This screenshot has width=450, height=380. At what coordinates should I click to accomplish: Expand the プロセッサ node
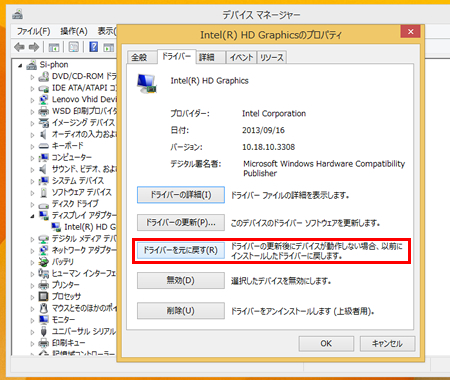[32, 297]
